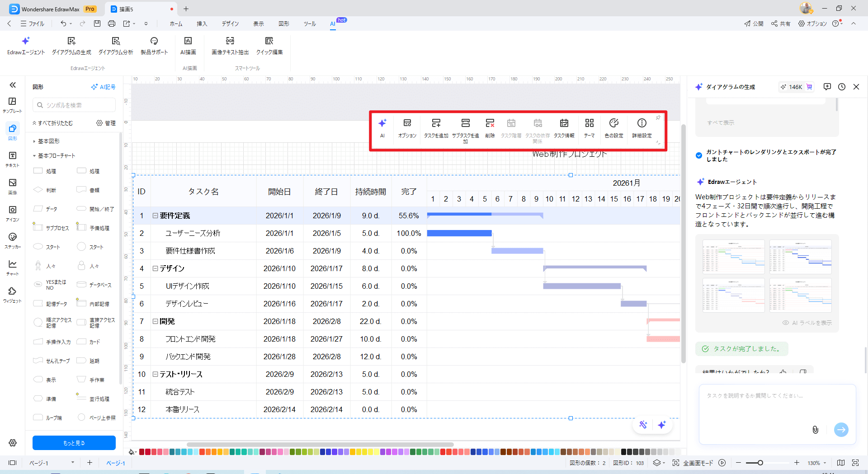Click the Image Text Extraction (画像テキスト抽出) tool
This screenshot has height=474, width=868.
click(x=230, y=45)
